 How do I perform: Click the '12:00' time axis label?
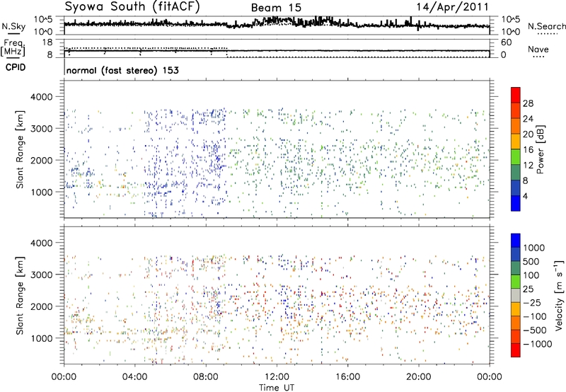(277, 377)
